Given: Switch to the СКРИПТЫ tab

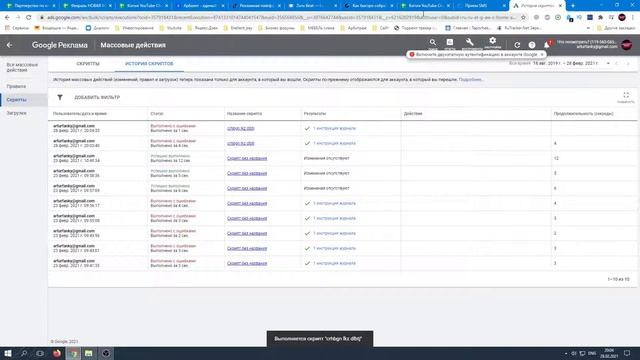Looking at the screenshot, I should pyautogui.click(x=88, y=64).
